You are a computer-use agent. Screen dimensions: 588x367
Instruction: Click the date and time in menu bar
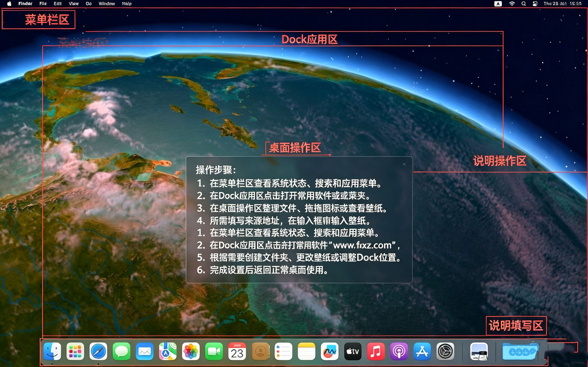pyautogui.click(x=562, y=3)
